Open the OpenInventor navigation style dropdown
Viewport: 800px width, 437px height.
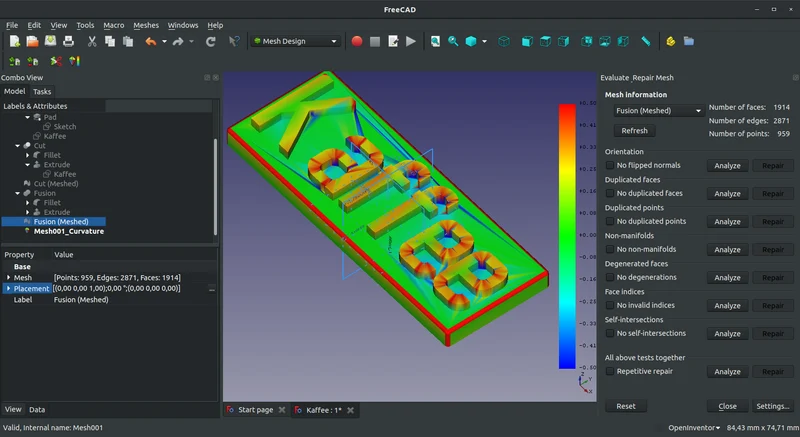[x=694, y=428]
